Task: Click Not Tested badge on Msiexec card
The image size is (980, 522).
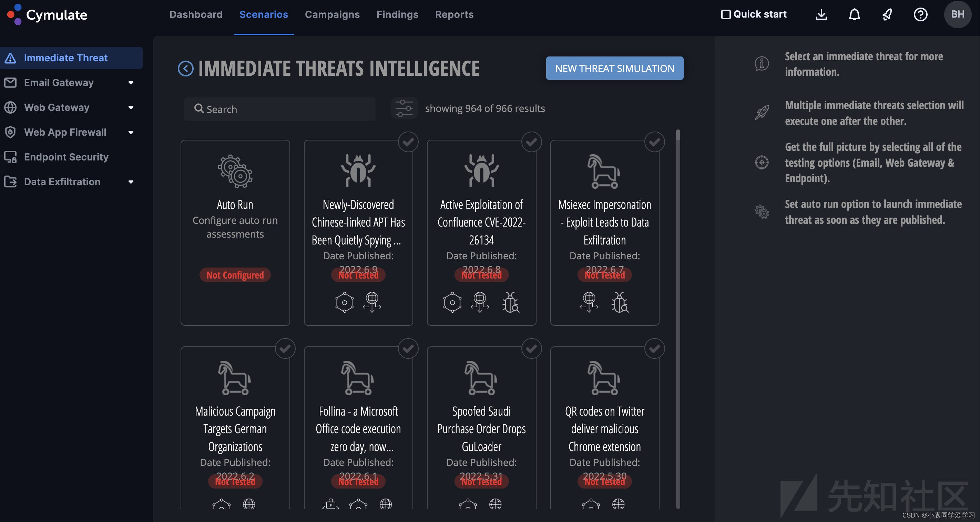Action: click(604, 275)
